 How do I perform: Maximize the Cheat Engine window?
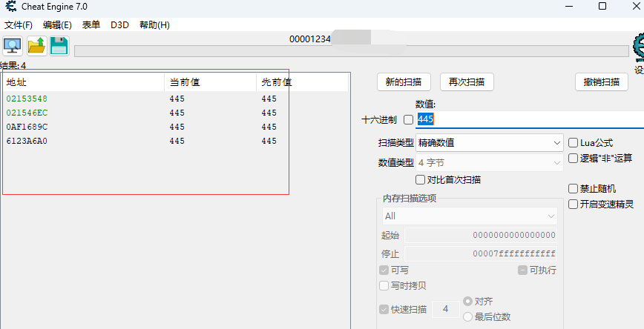(602, 6)
